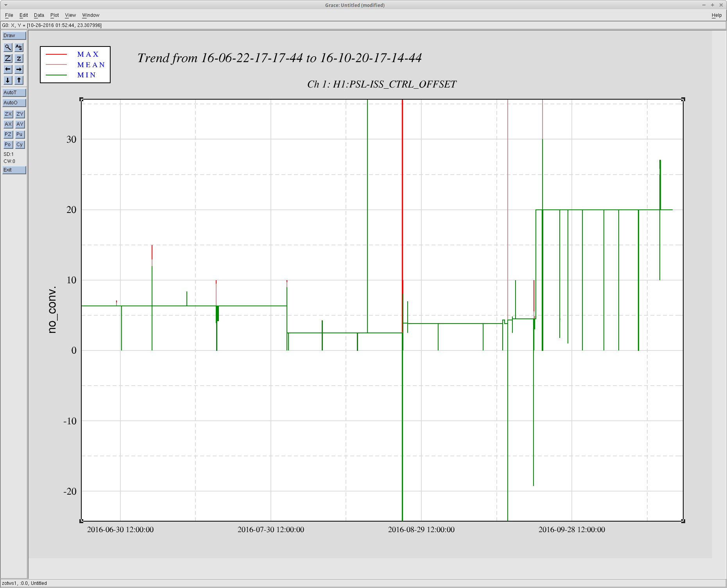Screen dimensions: 727x588
Task: Open the View menu
Action: point(70,15)
